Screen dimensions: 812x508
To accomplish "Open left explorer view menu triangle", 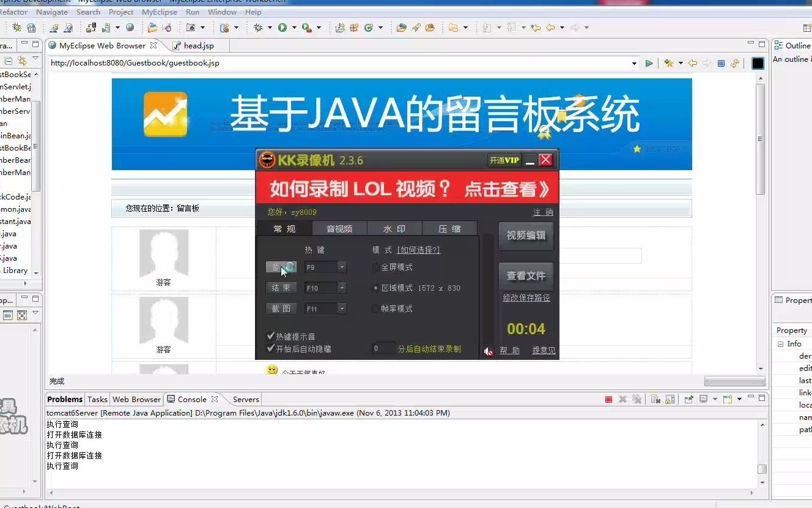I will (35, 59).
